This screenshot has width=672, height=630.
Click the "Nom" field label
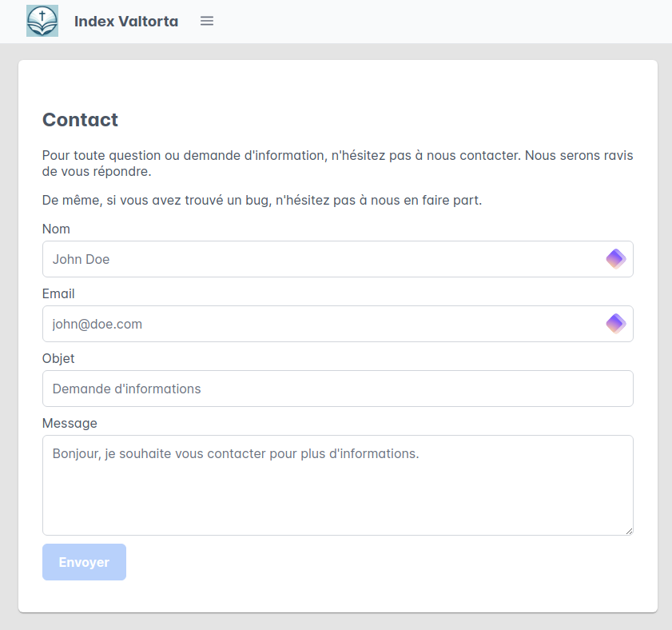click(56, 229)
